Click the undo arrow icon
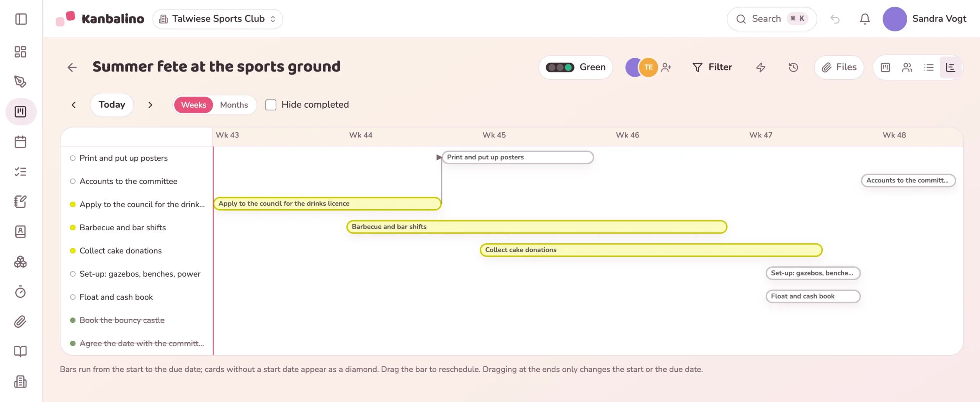The width and height of the screenshot is (980, 402). tap(835, 19)
